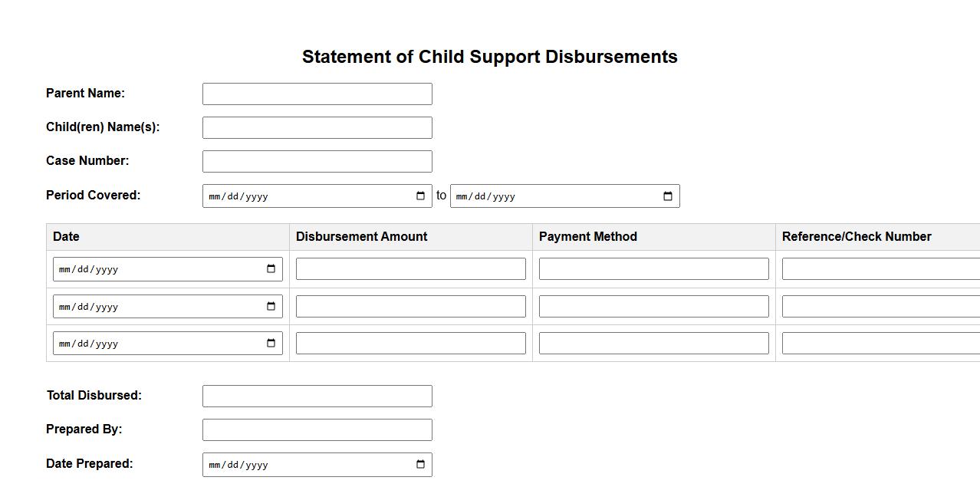This screenshot has width=980, height=487.
Task: Focus the Prepared By text box
Action: (317, 430)
